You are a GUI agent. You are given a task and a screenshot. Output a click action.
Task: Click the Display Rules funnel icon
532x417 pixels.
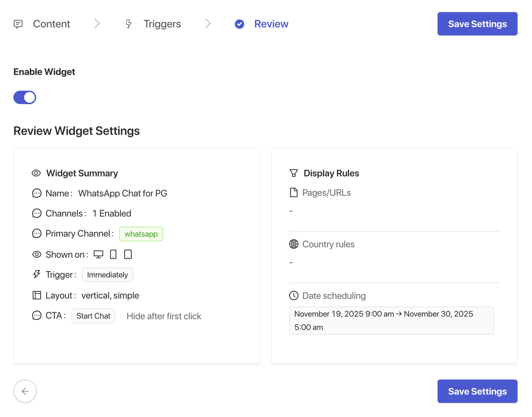point(293,173)
